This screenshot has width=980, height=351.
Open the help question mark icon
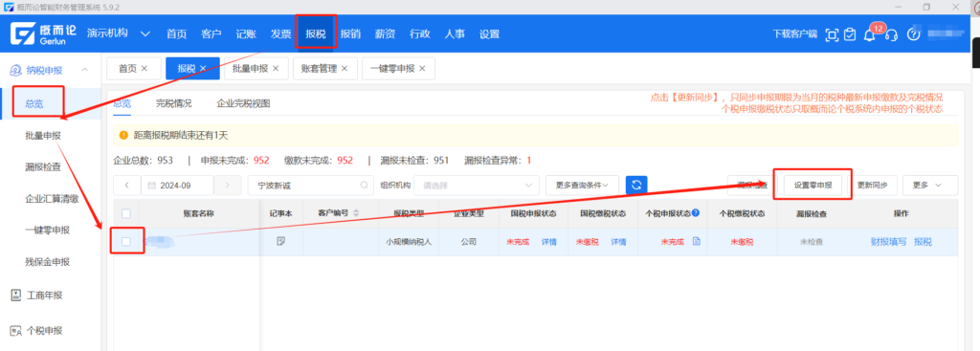[914, 34]
